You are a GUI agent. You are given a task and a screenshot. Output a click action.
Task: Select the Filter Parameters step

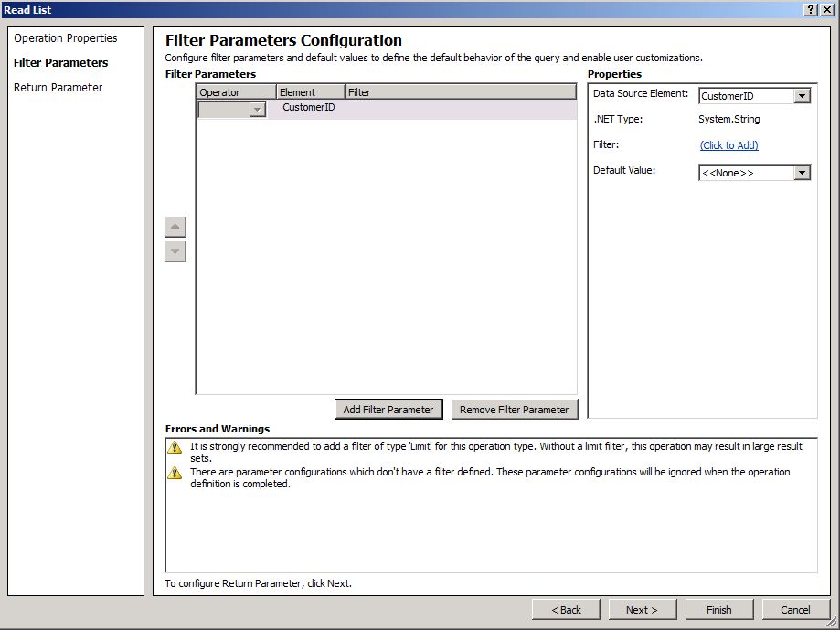[61, 63]
